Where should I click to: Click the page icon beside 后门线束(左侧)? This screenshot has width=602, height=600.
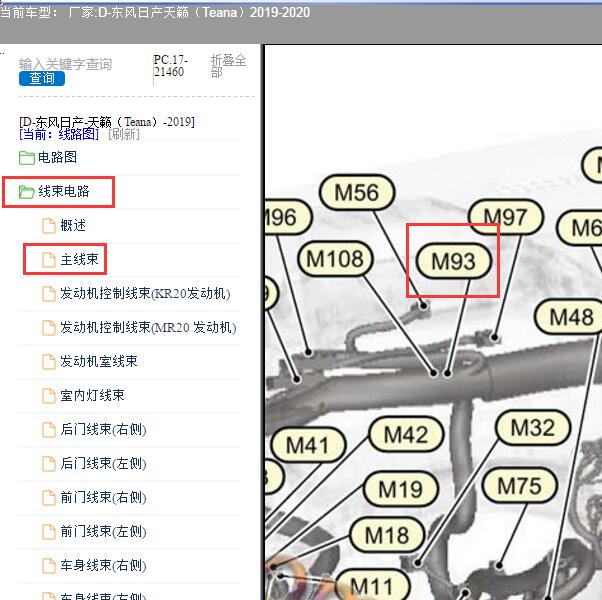point(49,463)
